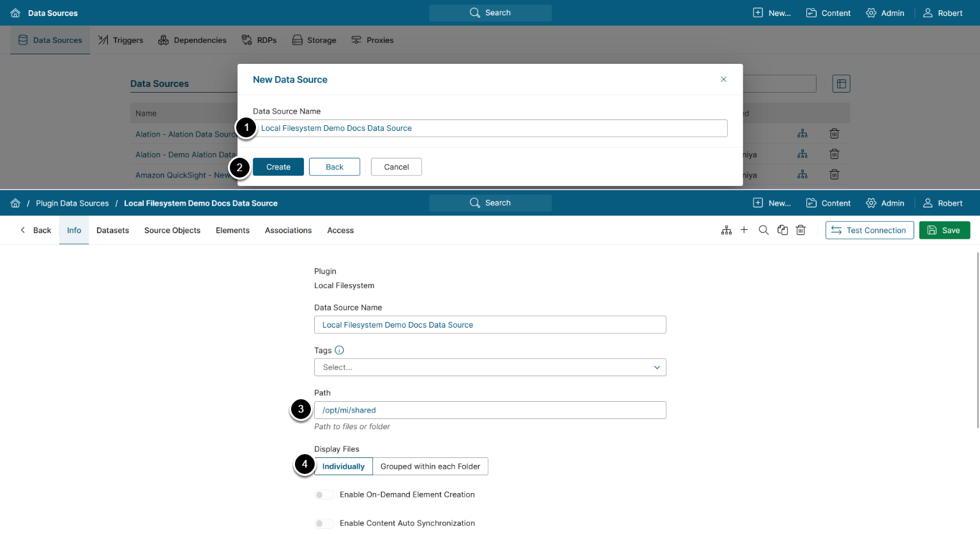980x534 pixels.
Task: Enable On-Demand Element Creation toggle
Action: (324, 495)
